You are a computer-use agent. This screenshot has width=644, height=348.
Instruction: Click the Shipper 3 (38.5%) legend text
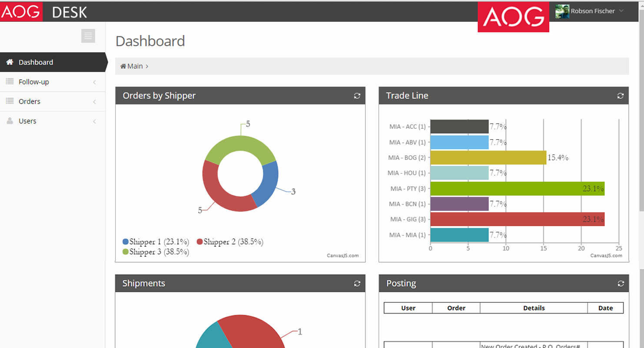tap(159, 252)
